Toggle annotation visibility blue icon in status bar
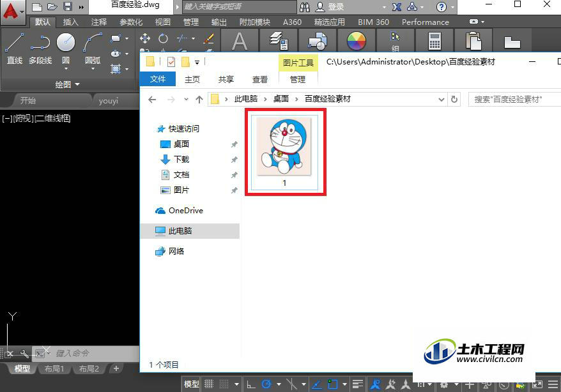Viewport: 561px width, 392px height. coord(375,384)
